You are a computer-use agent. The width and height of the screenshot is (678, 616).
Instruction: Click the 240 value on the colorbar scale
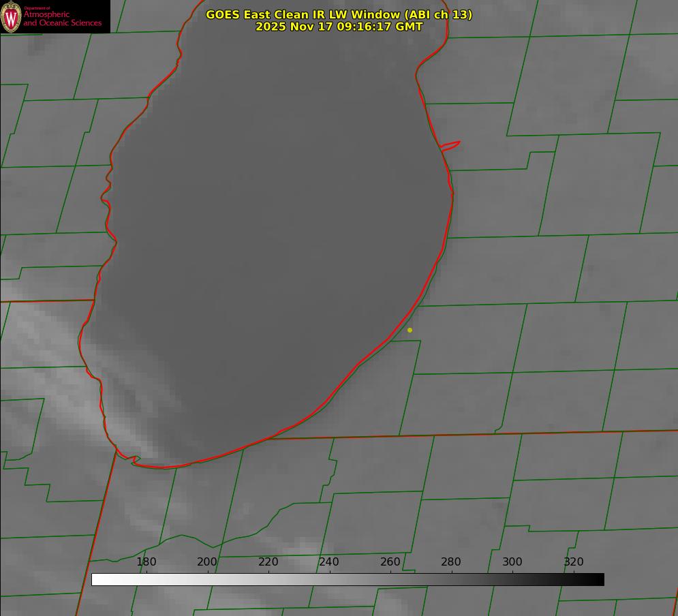coord(329,562)
